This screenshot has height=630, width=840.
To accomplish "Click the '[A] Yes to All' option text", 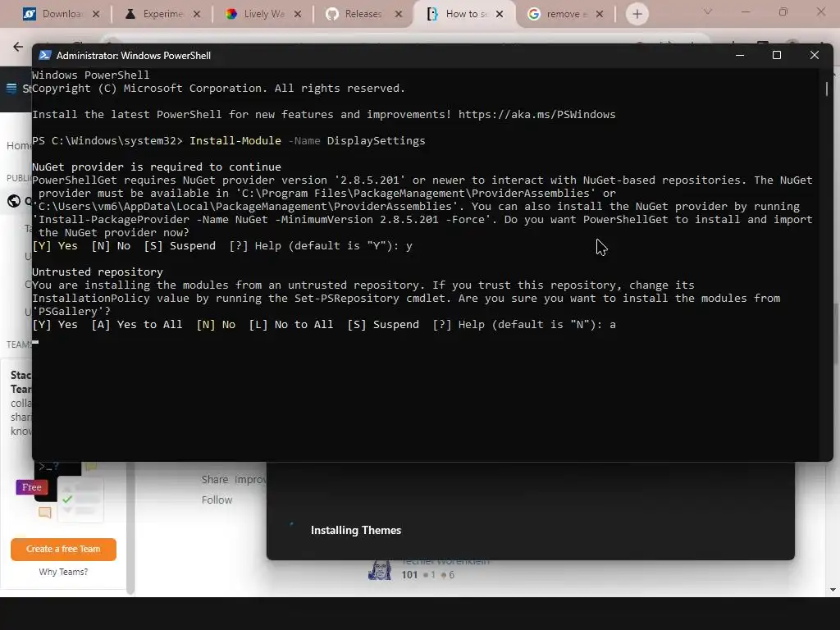I will click(137, 325).
